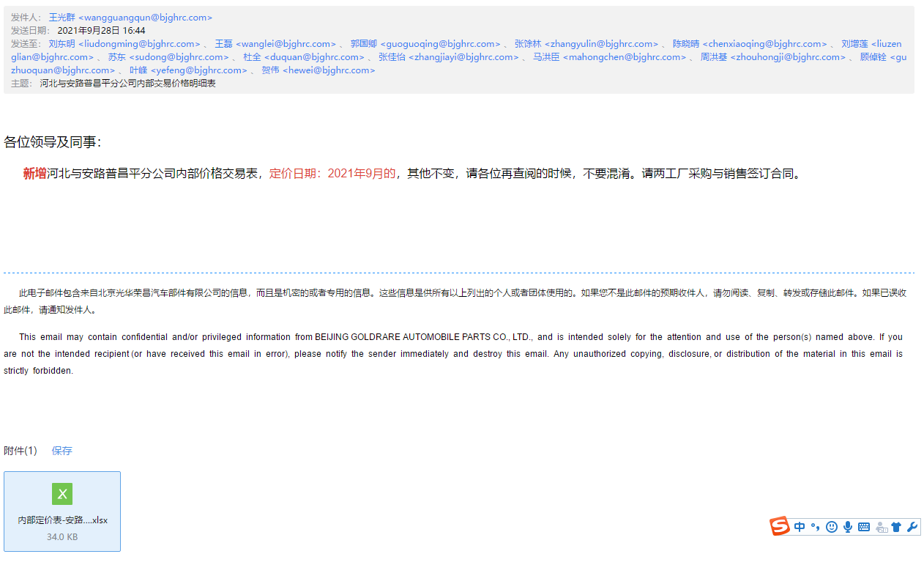This screenshot has height=565, width=924.
Task: Toggle Chinese punctuation mode icon
Action: point(815,527)
